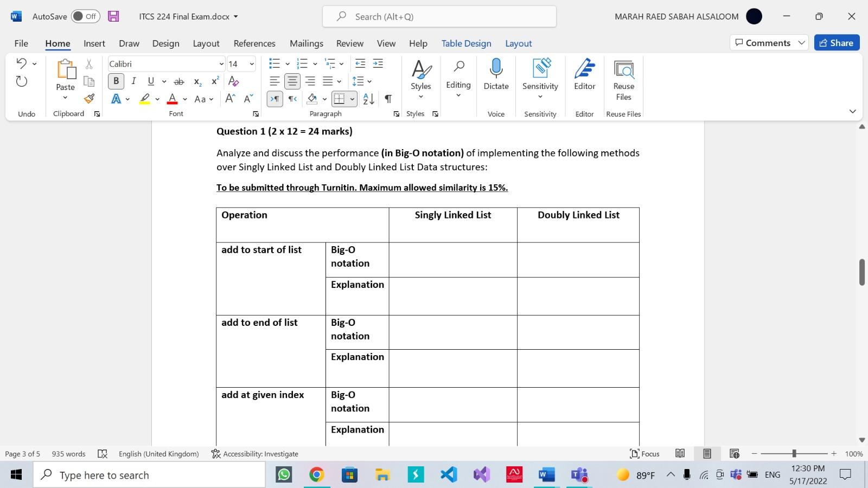Image resolution: width=868 pixels, height=488 pixels.
Task: Click the vertical scrollbar thumb
Action: click(861, 272)
